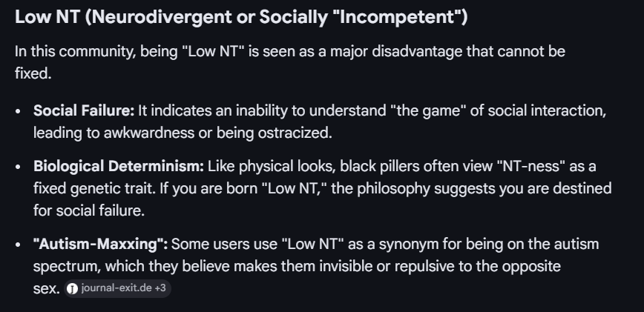Click the text "for social failure."
Screen dimensions: 644x312
pos(87,210)
